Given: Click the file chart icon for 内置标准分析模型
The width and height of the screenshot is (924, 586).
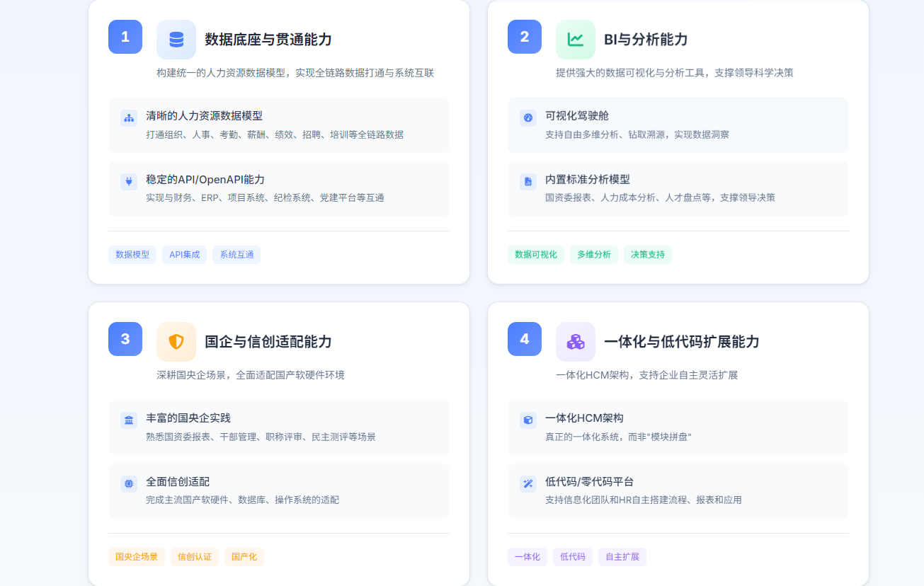Looking at the screenshot, I should click(528, 182).
